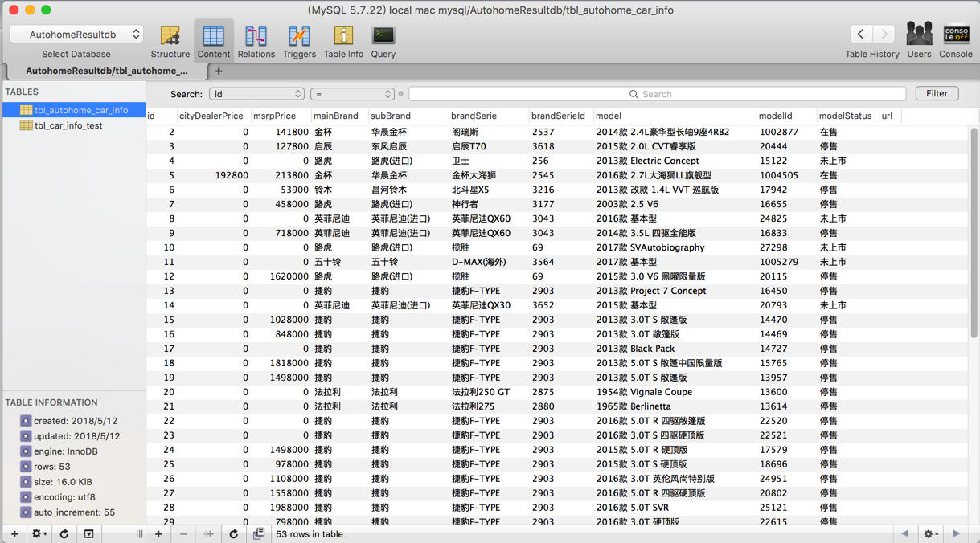Viewport: 980px width, 543px height.
Task: Select the tbl_car_info_test table
Action: pos(74,125)
